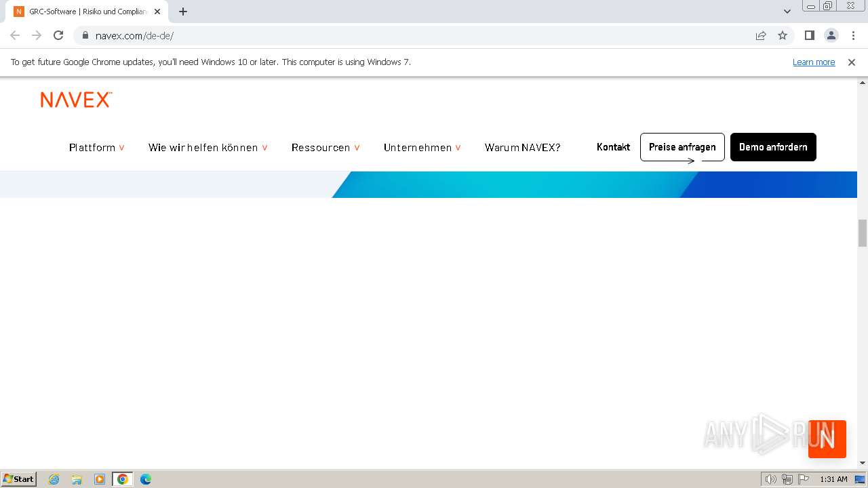This screenshot has width=868, height=488.
Task: Open File Explorer from the taskbar
Action: (77, 479)
